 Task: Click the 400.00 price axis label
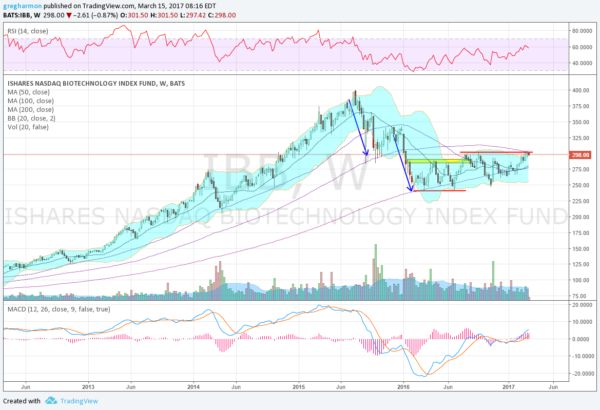[580, 90]
